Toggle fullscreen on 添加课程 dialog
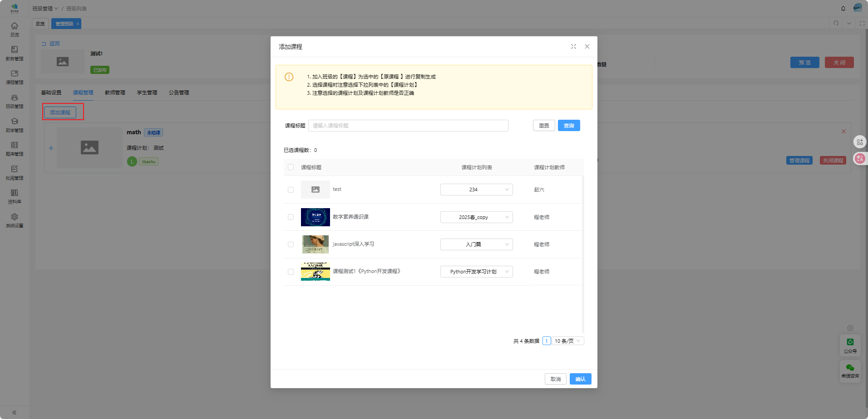This screenshot has height=419, width=868. tap(573, 47)
